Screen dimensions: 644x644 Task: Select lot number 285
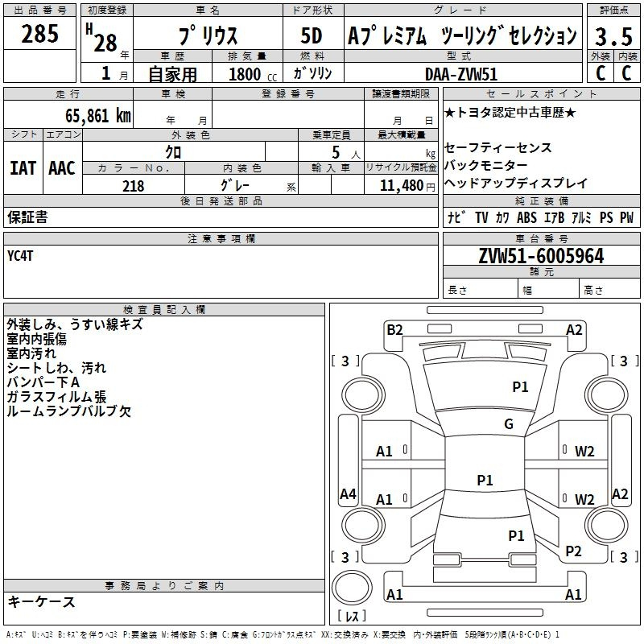[x=39, y=35]
